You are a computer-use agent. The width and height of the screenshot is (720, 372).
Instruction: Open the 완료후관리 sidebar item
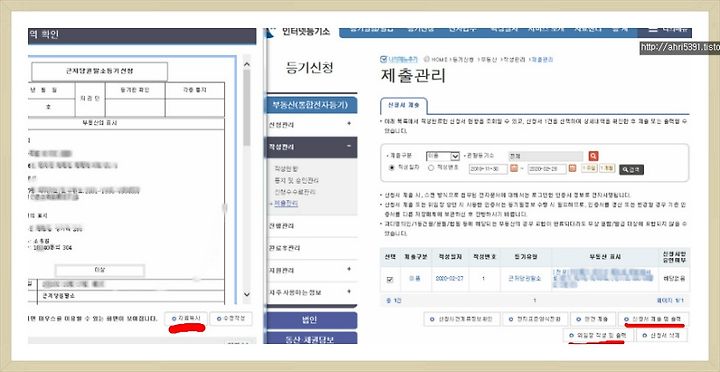311,248
